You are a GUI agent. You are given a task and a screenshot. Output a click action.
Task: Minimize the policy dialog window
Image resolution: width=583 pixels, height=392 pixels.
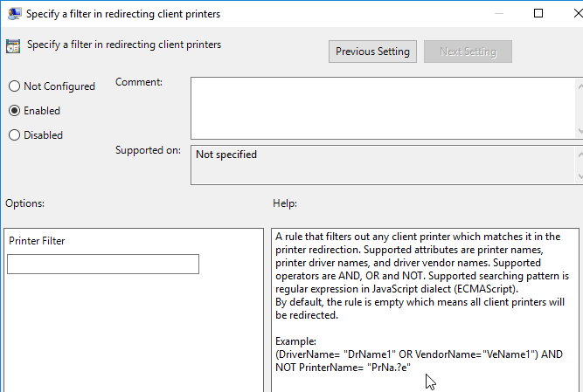pos(499,13)
